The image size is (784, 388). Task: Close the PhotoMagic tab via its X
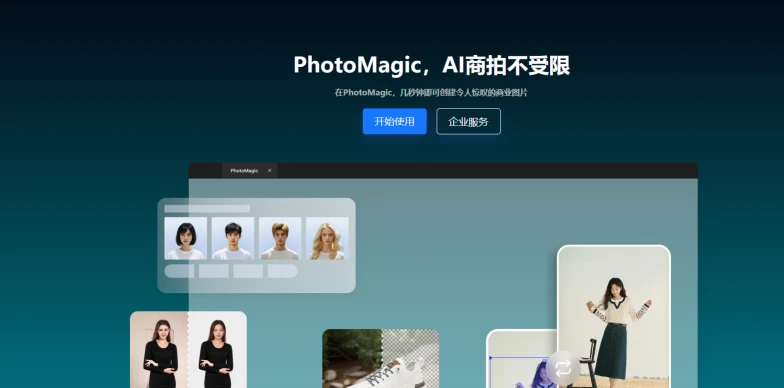click(x=270, y=170)
